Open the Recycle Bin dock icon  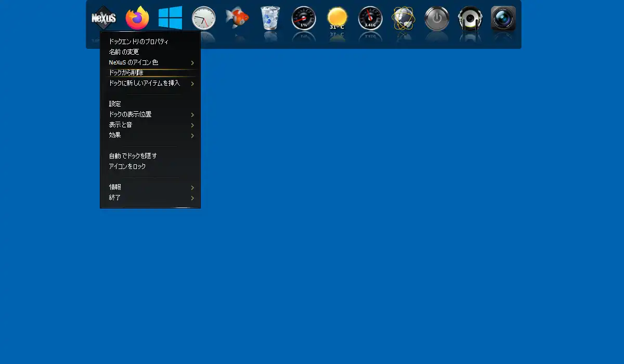click(270, 18)
